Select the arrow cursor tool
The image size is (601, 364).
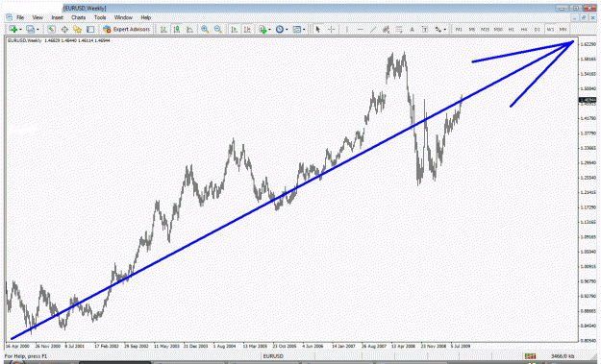click(317, 29)
